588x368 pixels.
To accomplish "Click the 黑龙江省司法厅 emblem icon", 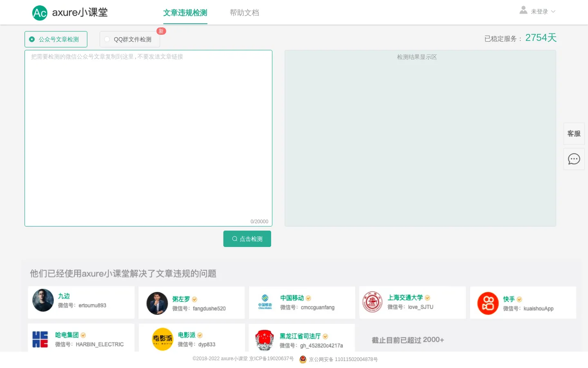I will coord(264,340).
